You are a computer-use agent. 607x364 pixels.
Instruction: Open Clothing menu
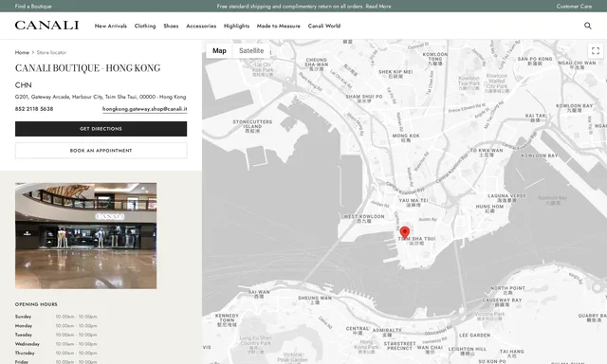point(145,26)
